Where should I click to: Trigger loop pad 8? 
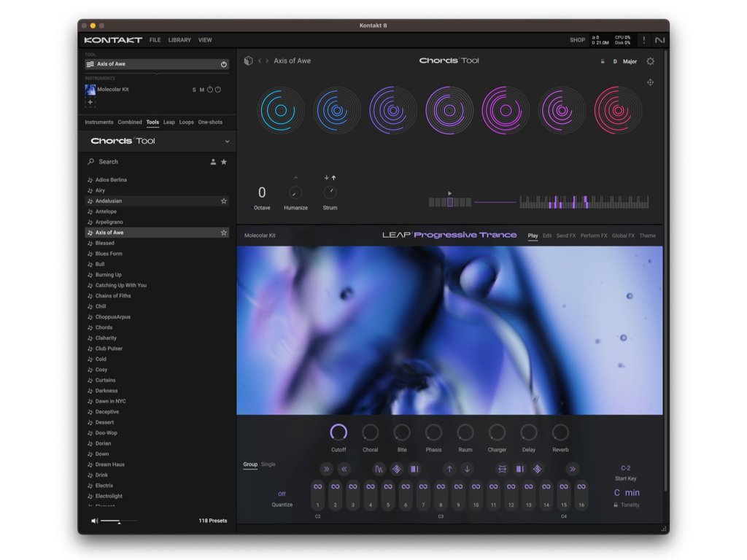coord(441,495)
